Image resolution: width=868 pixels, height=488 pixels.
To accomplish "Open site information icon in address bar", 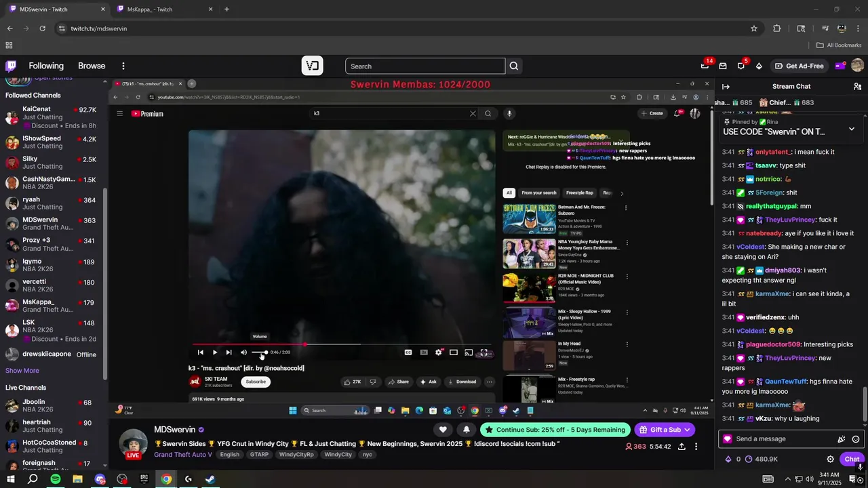I will [x=62, y=28].
